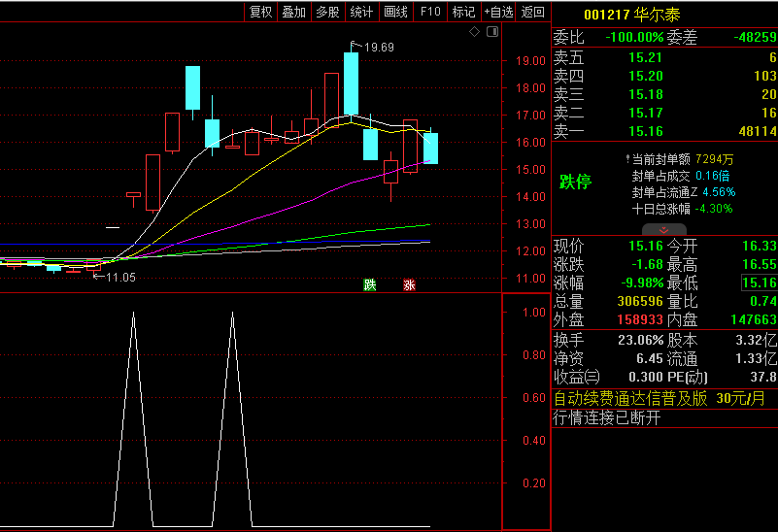Open the 叠加 overlay option
The height and width of the screenshot is (532, 778).
tap(293, 12)
